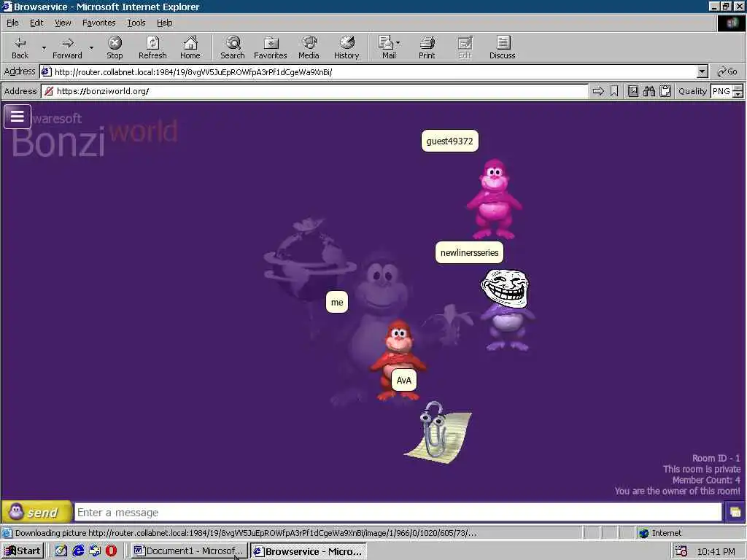Open the Tools menu
Viewport: 747px width, 560px height.
pyautogui.click(x=136, y=23)
